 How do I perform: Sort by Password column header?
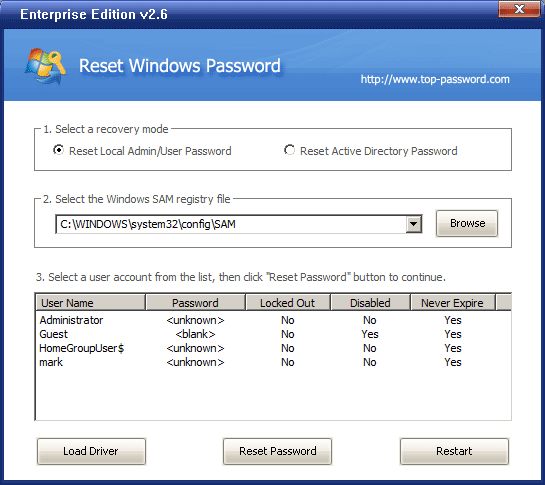[195, 303]
